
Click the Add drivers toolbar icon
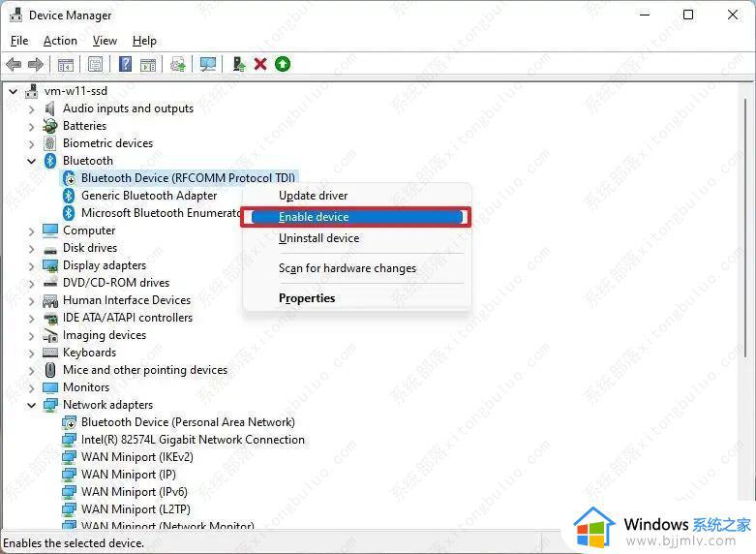(239, 64)
